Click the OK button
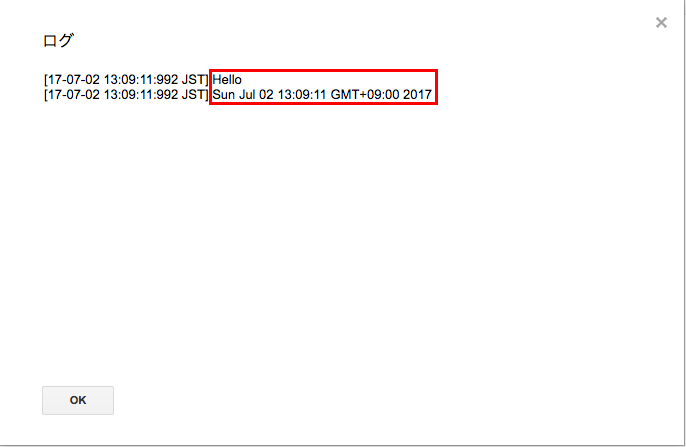The image size is (686, 447). coord(78,400)
